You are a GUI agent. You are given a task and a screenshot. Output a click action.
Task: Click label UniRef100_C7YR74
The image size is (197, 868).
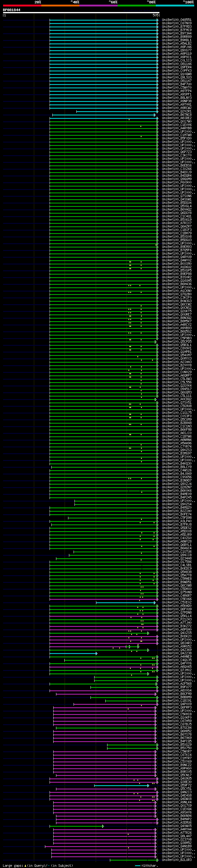point(176,447)
